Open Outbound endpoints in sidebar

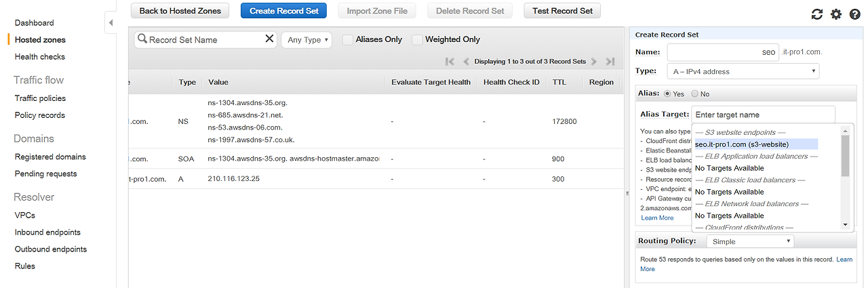coord(51,249)
